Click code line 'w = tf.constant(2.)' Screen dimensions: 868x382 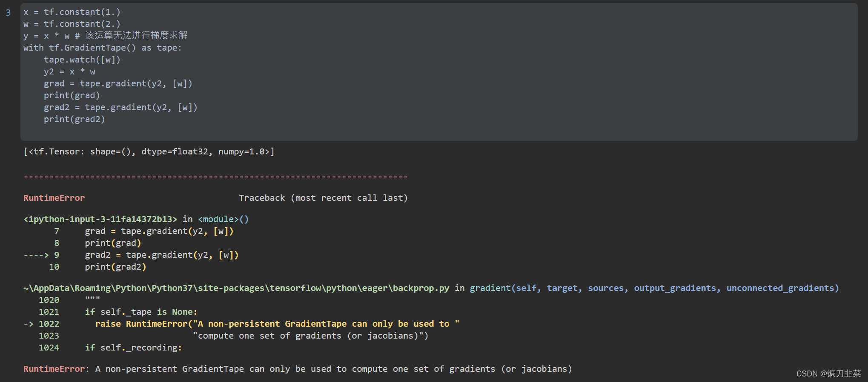(x=72, y=24)
